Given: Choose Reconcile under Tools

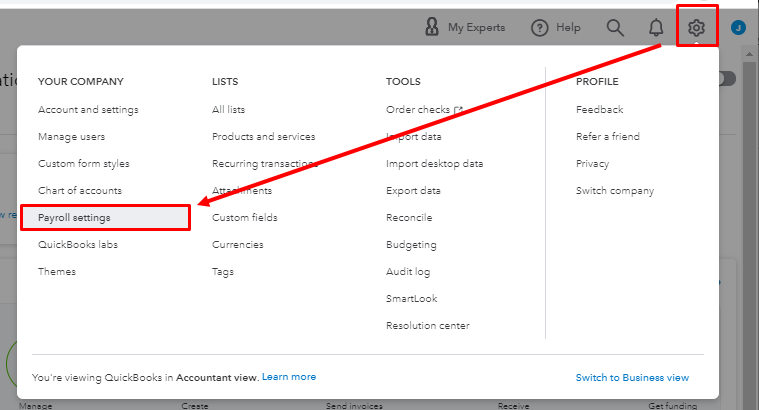Looking at the screenshot, I should 409,217.
